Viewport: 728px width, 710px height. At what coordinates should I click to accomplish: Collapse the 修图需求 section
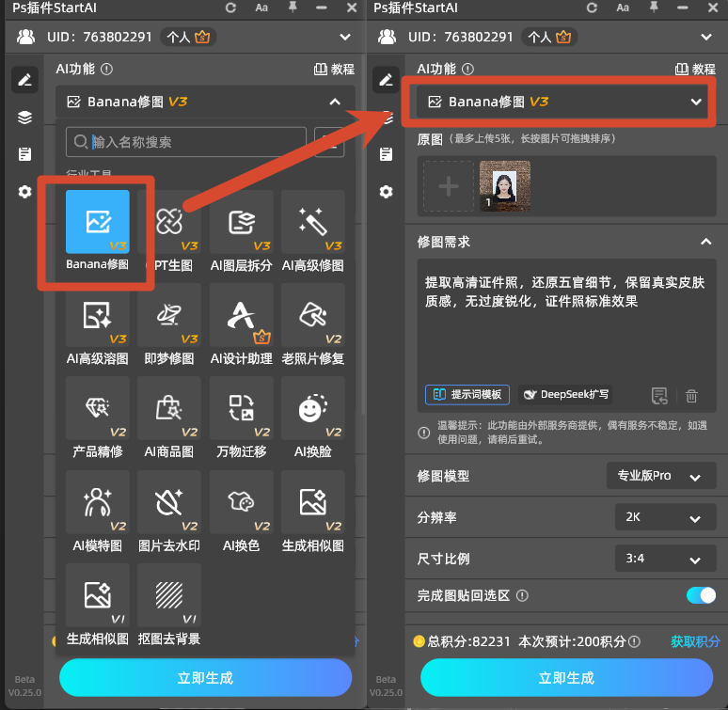click(705, 242)
